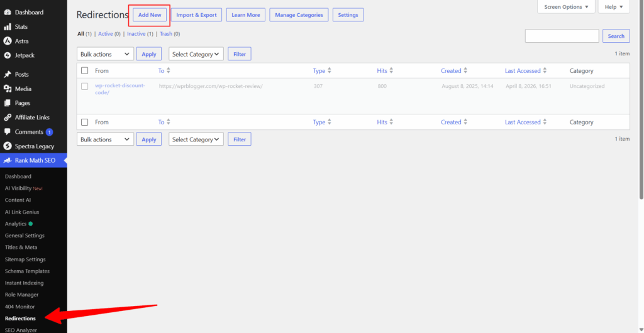Click the Manage Categories button
Image resolution: width=644 pixels, height=333 pixels.
pyautogui.click(x=299, y=14)
